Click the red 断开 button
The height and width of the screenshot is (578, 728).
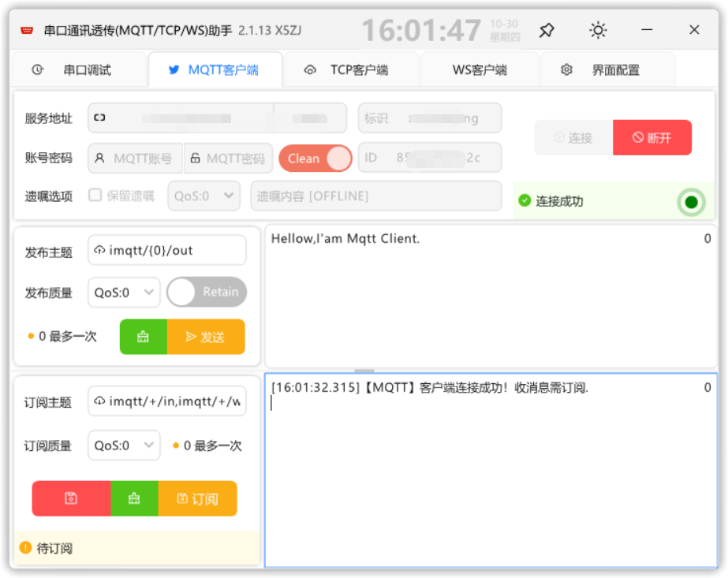click(652, 137)
